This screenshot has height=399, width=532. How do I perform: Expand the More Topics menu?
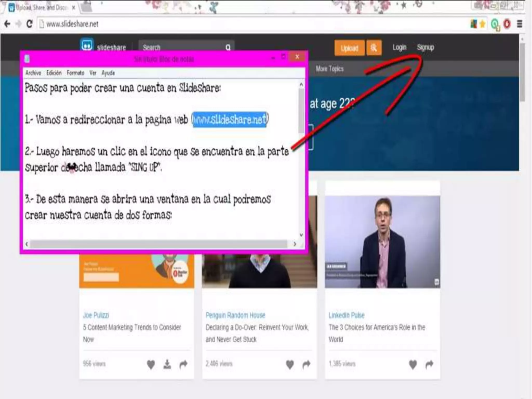[x=330, y=69]
